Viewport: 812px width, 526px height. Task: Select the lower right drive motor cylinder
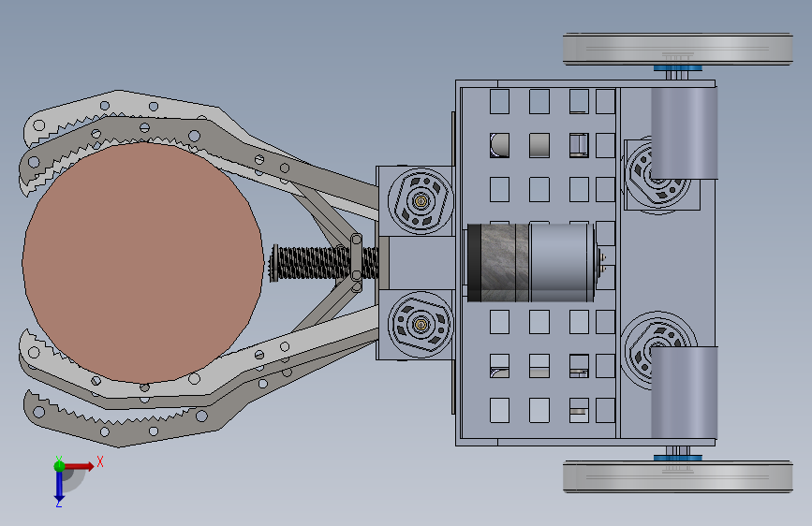pos(684,392)
